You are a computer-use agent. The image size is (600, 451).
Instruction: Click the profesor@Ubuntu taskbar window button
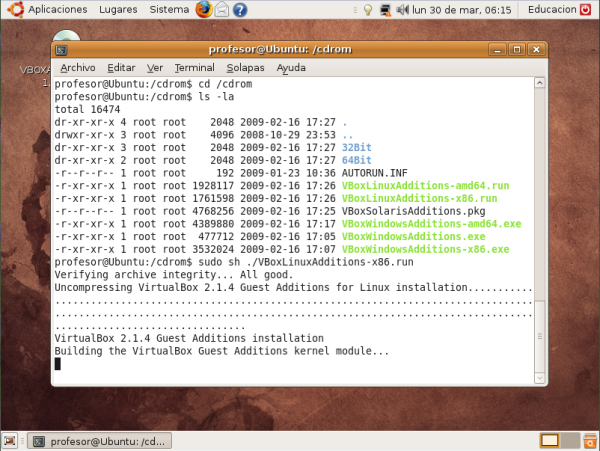click(x=100, y=440)
